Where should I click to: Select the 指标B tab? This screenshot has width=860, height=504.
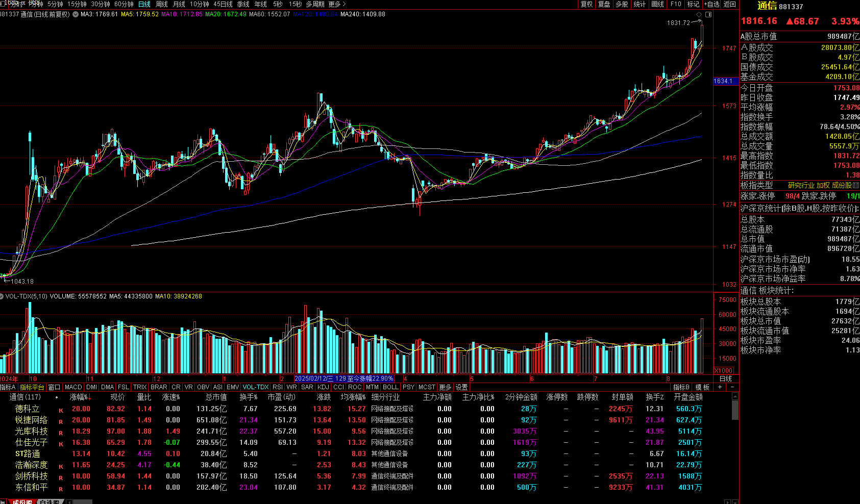point(681,387)
